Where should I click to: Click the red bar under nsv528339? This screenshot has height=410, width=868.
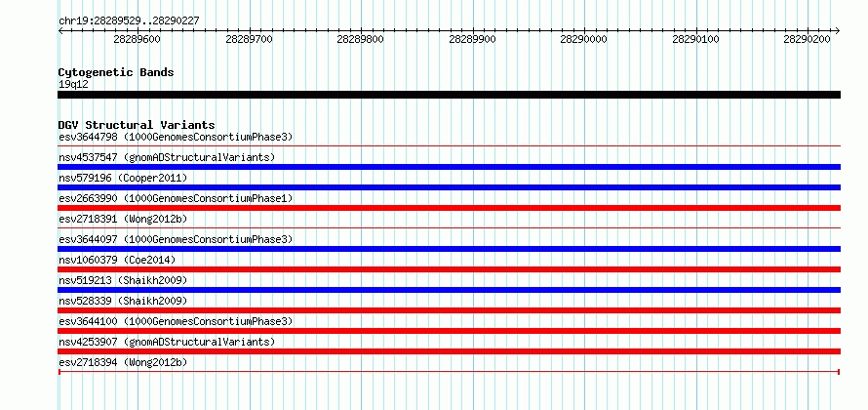coord(449,310)
